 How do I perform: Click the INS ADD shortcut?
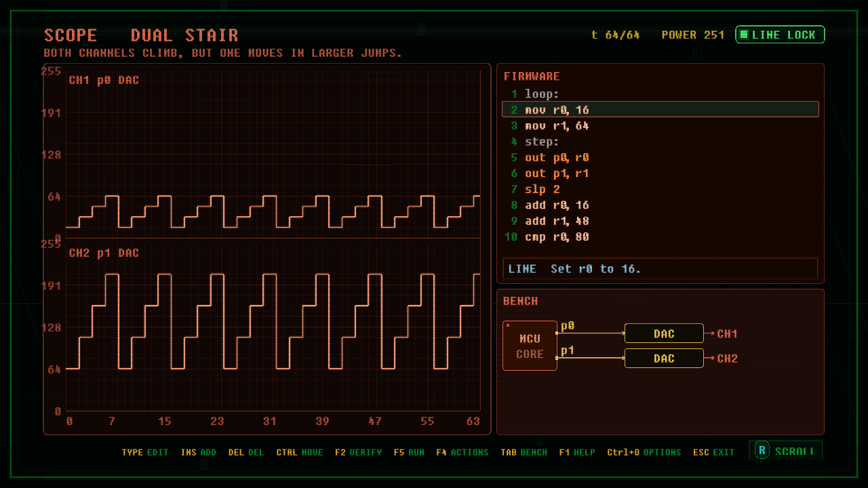(199, 452)
